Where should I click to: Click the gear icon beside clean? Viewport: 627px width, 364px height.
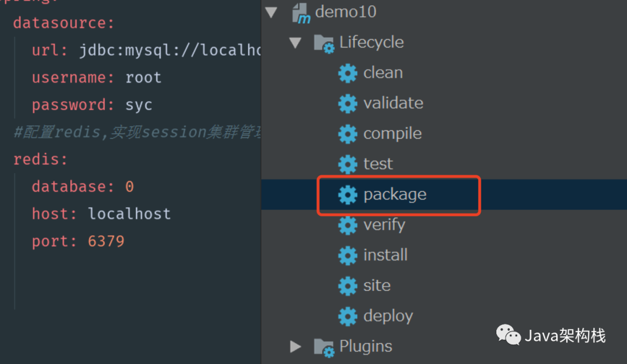(x=347, y=73)
